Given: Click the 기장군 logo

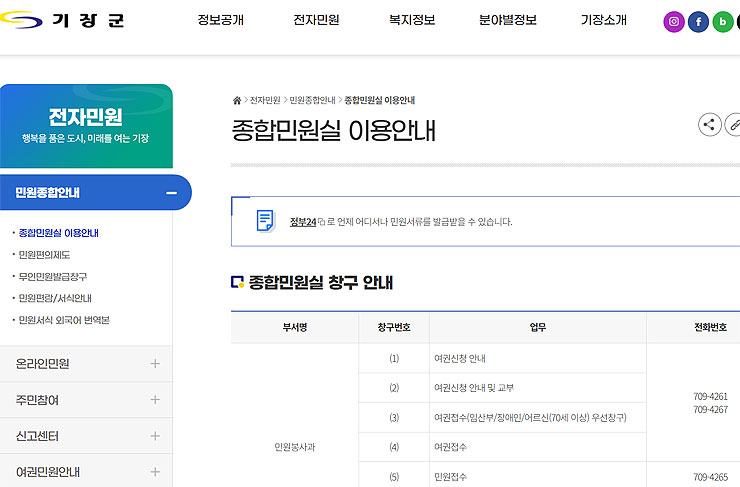Looking at the screenshot, I should (x=62, y=20).
